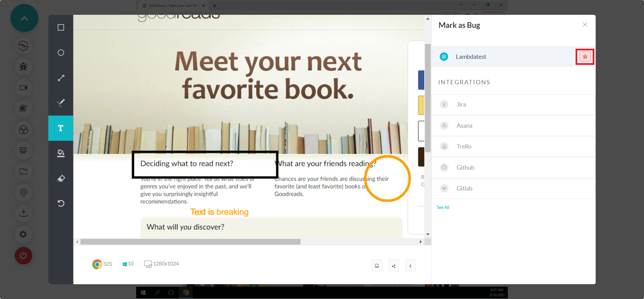This screenshot has height=299, width=644.
Task: Click the red bug icon beside Lambdatest
Action: [585, 57]
